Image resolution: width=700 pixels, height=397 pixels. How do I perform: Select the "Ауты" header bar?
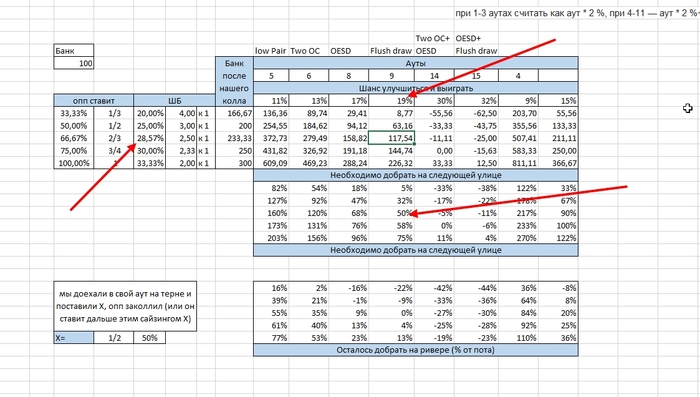(416, 63)
